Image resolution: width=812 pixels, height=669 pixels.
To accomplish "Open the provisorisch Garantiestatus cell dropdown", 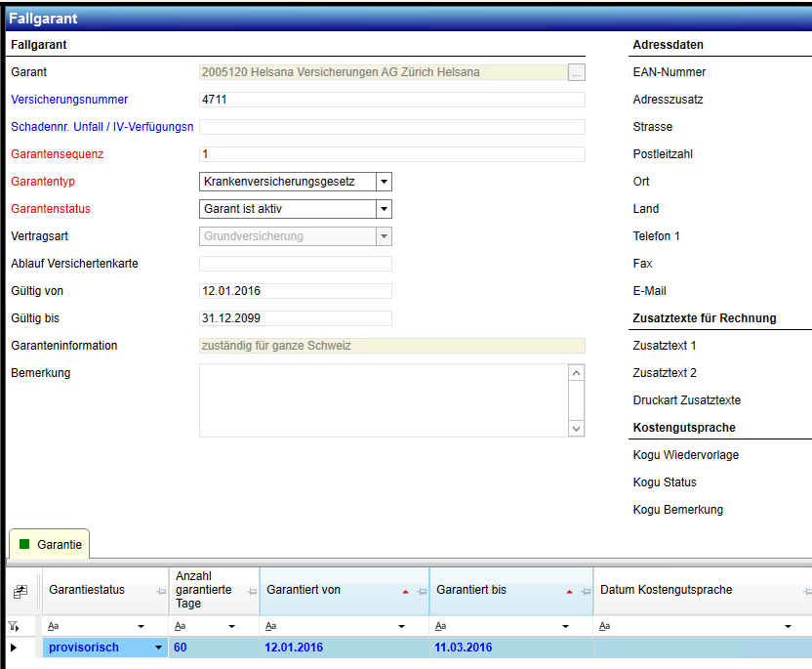I will click(158, 648).
